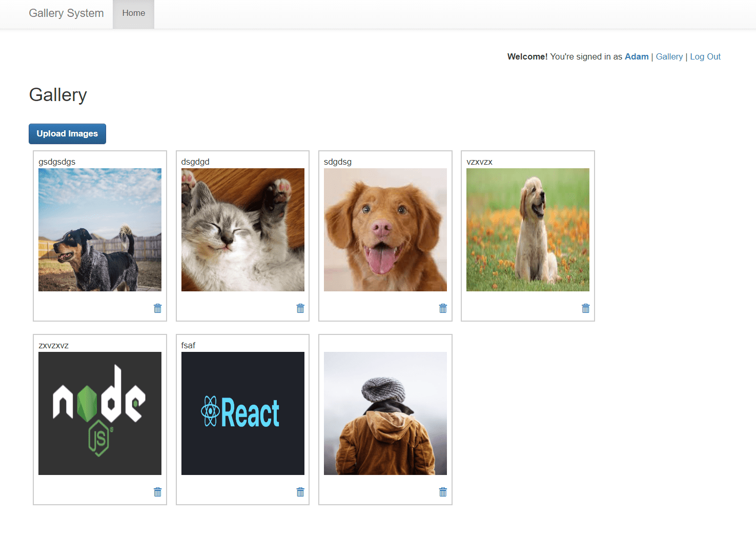Delete the zxvzxvz Node.js image via trash icon

(x=157, y=492)
